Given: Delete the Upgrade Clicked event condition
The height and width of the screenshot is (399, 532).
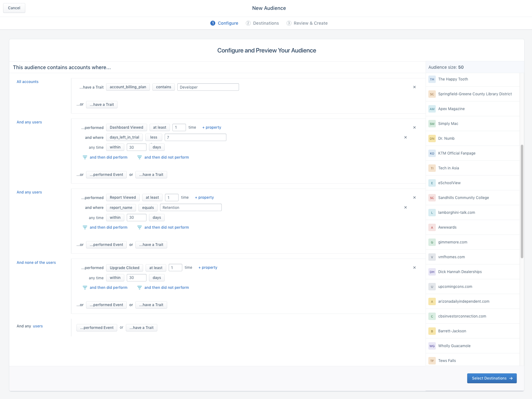Looking at the screenshot, I should pyautogui.click(x=414, y=268).
